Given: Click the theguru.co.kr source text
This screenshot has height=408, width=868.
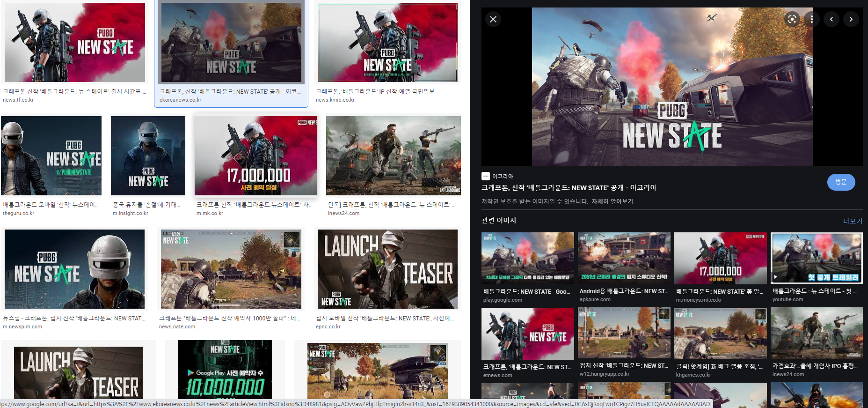Looking at the screenshot, I should pos(18,213).
